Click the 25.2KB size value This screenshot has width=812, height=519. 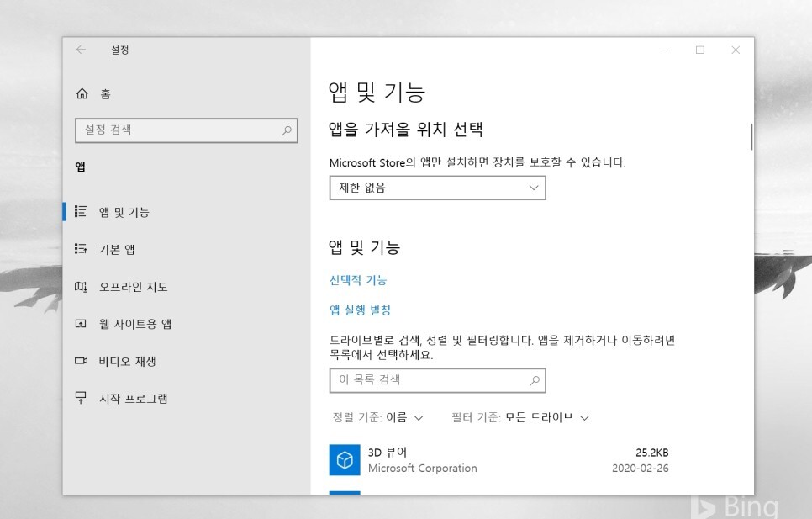point(652,453)
